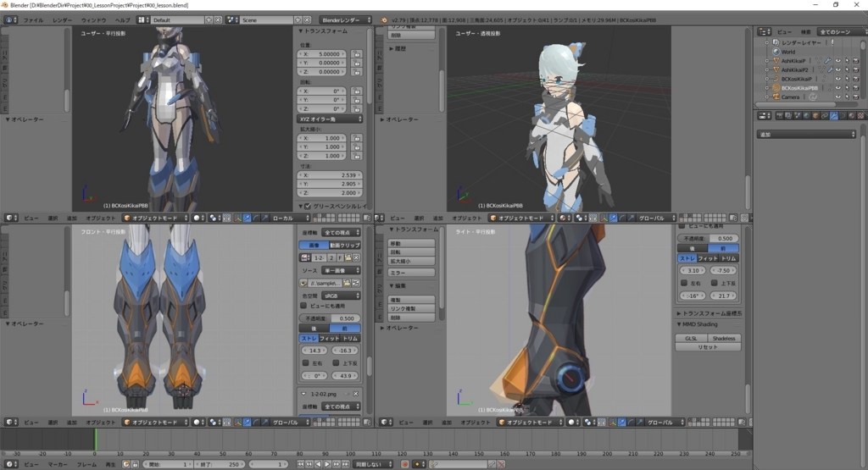Click the timeline editor type icon
Image resolution: width=868 pixels, height=470 pixels.
(10, 464)
